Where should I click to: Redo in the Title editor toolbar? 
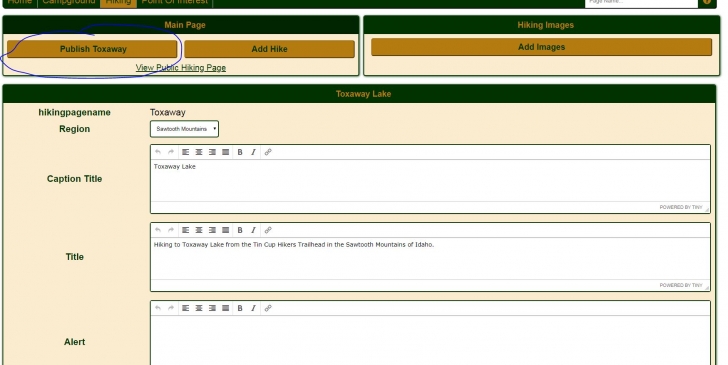click(171, 230)
